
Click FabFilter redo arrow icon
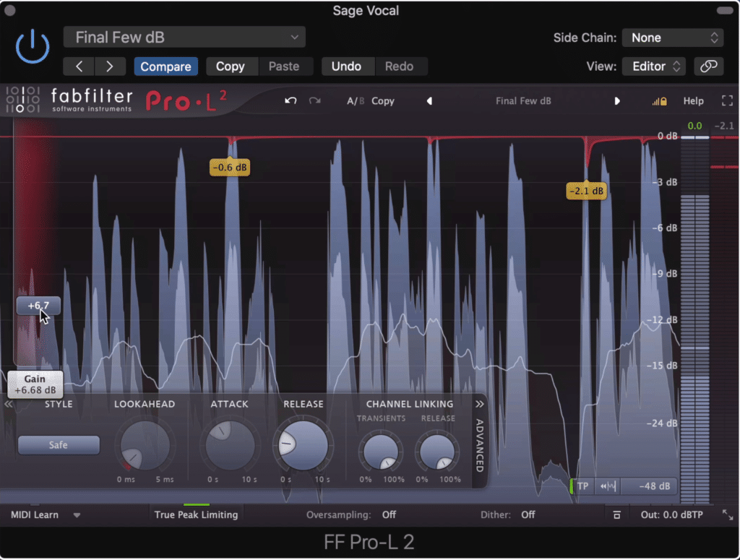point(315,101)
